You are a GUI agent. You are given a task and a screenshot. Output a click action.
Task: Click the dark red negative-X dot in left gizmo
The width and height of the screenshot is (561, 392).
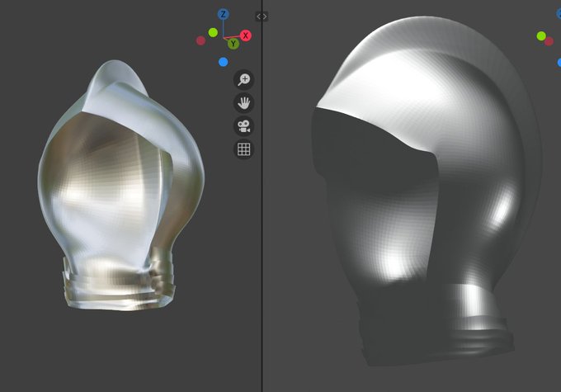[200, 40]
